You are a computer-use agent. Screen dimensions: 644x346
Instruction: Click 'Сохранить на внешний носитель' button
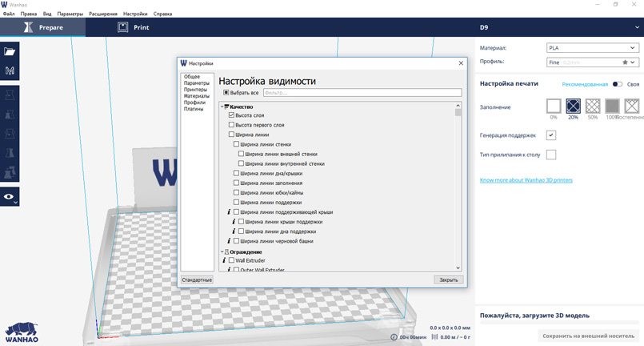(589, 336)
